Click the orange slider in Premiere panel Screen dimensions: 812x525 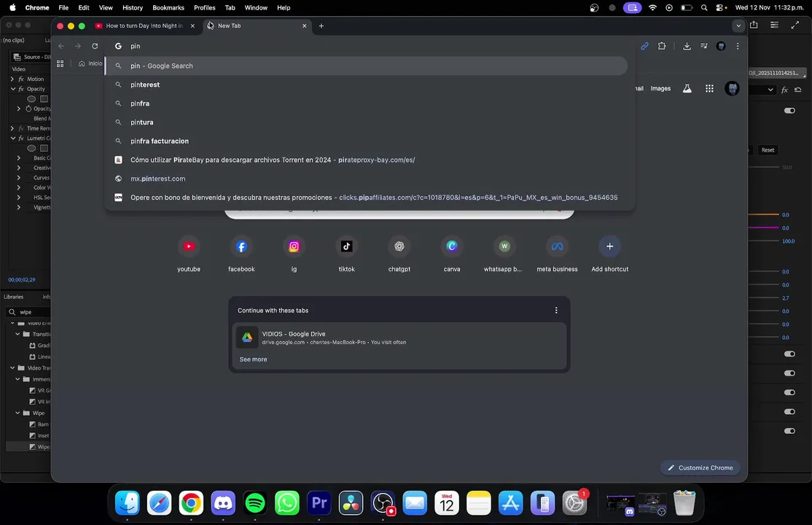764,214
